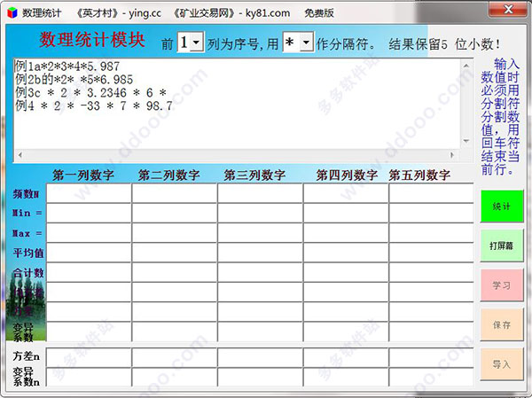The image size is (532, 398).
Task: Click the 保存 button
Action: tap(502, 325)
